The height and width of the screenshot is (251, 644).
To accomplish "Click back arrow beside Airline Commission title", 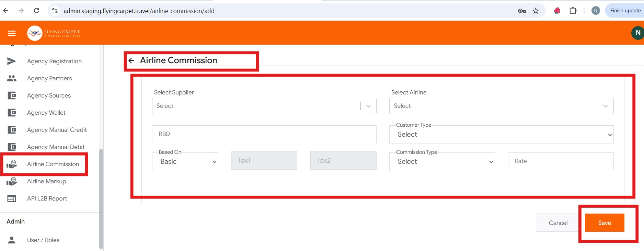I will 131,61.
